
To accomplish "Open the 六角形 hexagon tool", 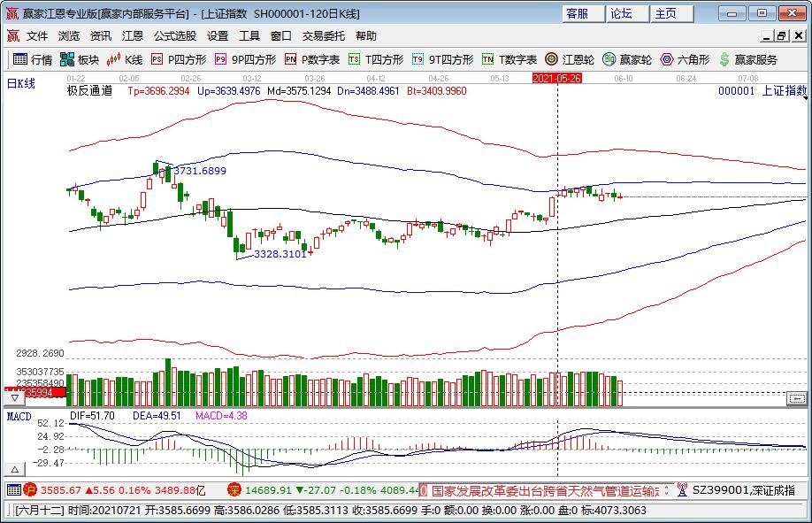I will (685, 59).
